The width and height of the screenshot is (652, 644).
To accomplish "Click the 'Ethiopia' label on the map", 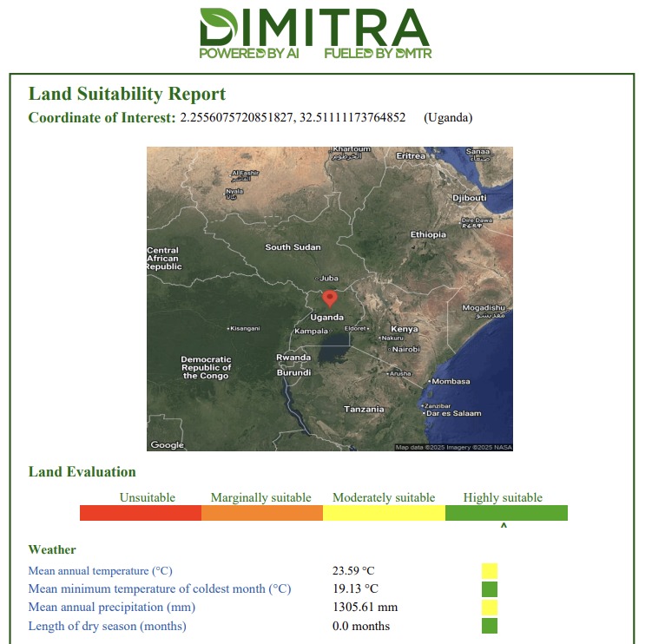I will click(428, 235).
